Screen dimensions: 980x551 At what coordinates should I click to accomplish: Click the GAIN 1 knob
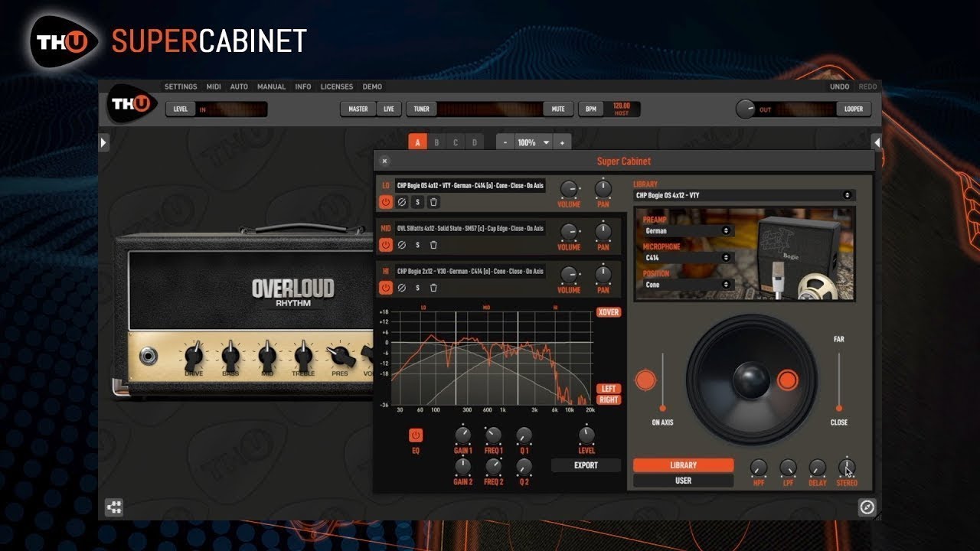(x=462, y=435)
